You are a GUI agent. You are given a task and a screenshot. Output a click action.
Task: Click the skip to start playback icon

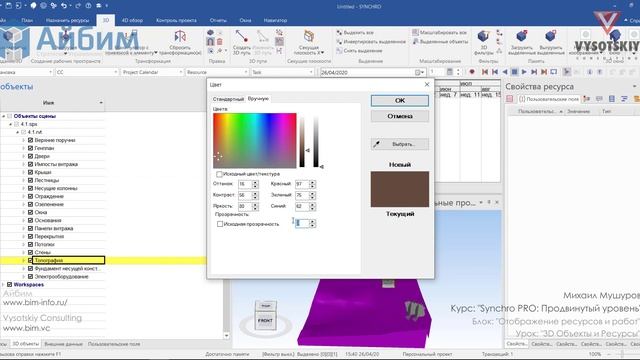pyautogui.click(x=485, y=72)
